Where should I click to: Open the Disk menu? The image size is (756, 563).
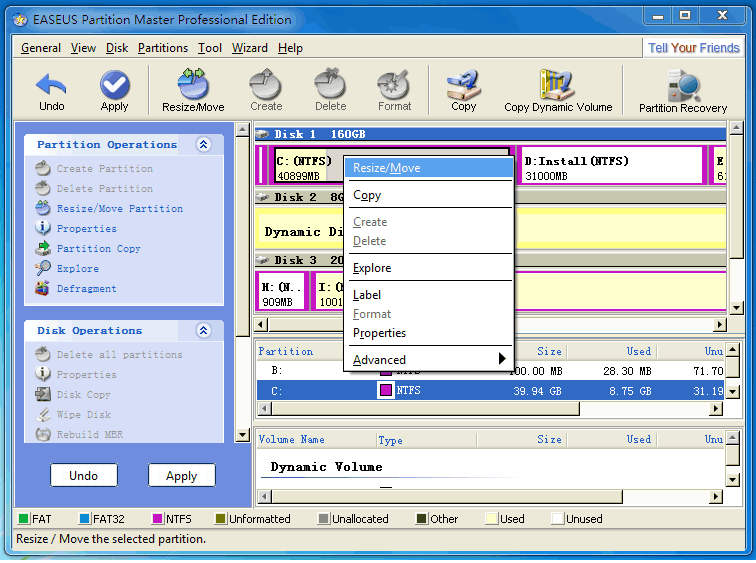(117, 48)
